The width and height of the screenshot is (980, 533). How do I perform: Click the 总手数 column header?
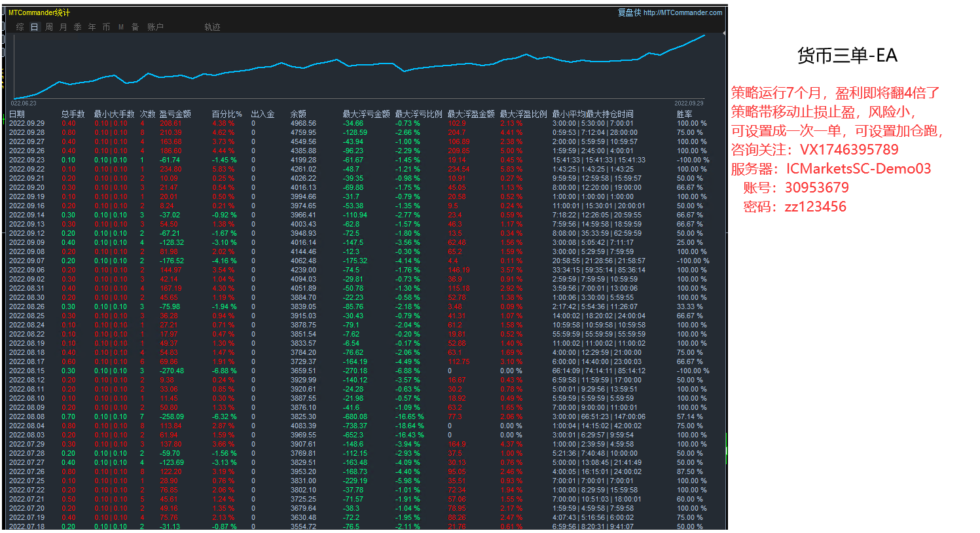pyautogui.click(x=73, y=114)
